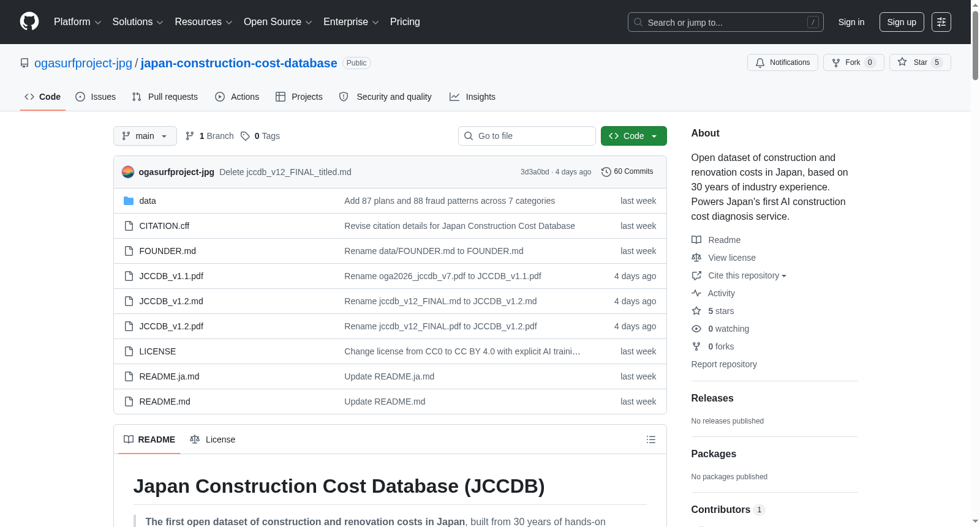
Task: Click the file icon next to JCCDB_v1.1.pdf
Action: pyautogui.click(x=129, y=276)
